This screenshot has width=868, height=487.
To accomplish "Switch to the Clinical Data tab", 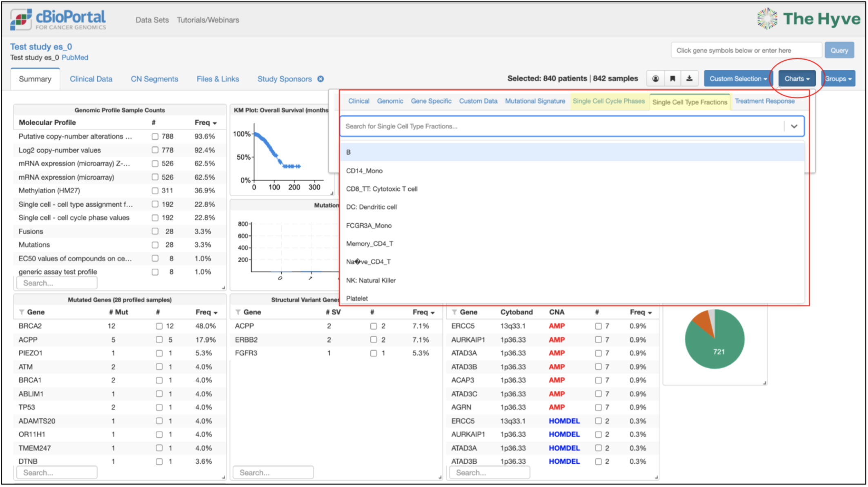I will pyautogui.click(x=91, y=79).
